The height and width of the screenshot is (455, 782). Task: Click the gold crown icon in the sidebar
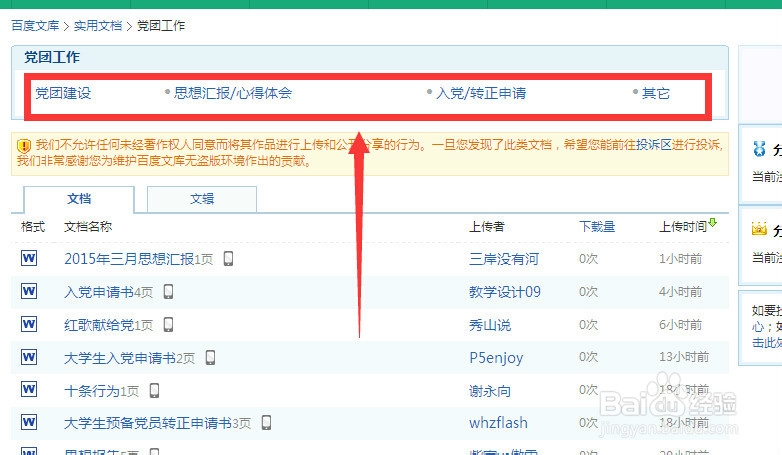click(x=759, y=229)
